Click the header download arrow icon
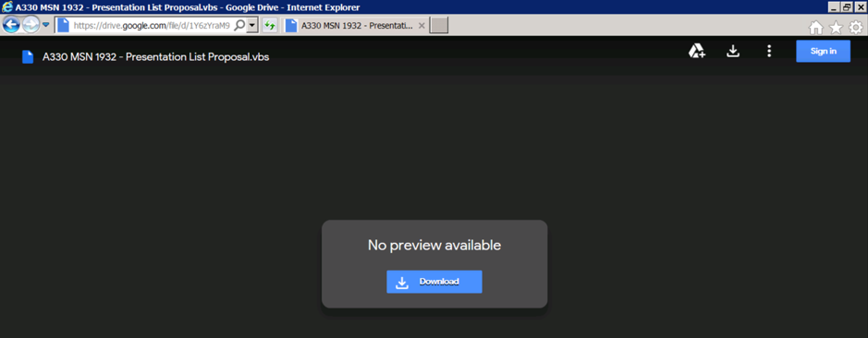868x338 pixels. [x=733, y=52]
